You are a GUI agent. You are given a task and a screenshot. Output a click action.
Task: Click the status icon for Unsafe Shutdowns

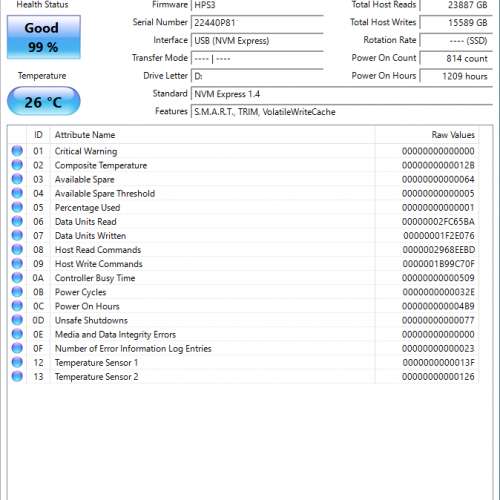[17, 320]
